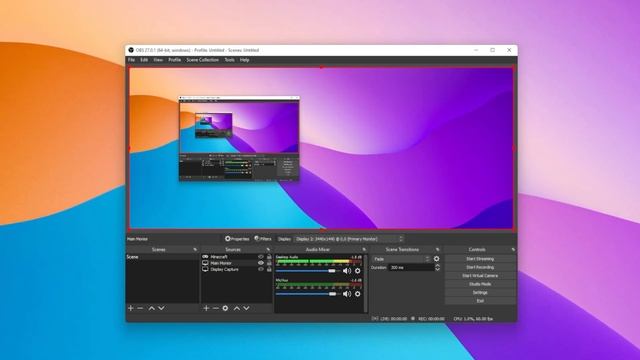Remove the selected scene with the minus icon
The image size is (640, 360).
(140, 308)
